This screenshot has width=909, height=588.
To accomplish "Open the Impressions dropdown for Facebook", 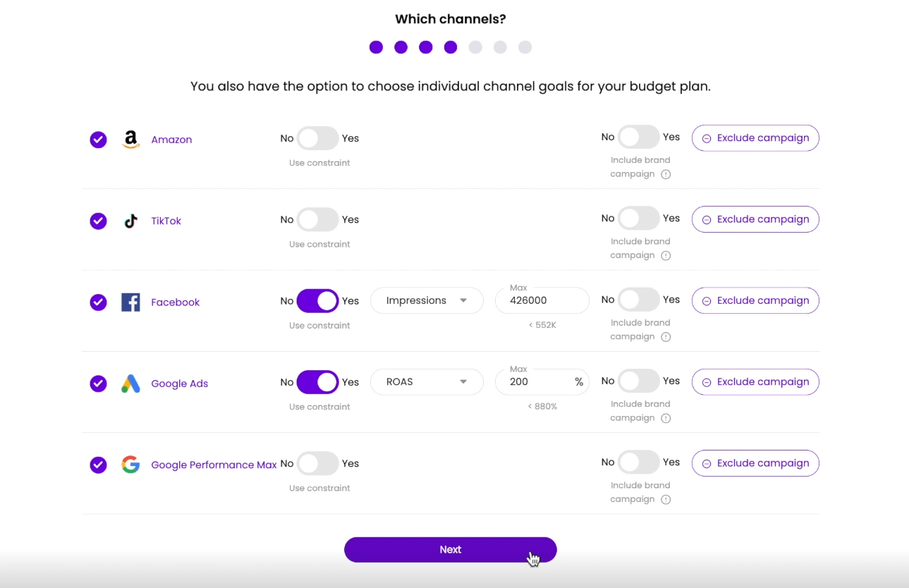I will pos(427,300).
